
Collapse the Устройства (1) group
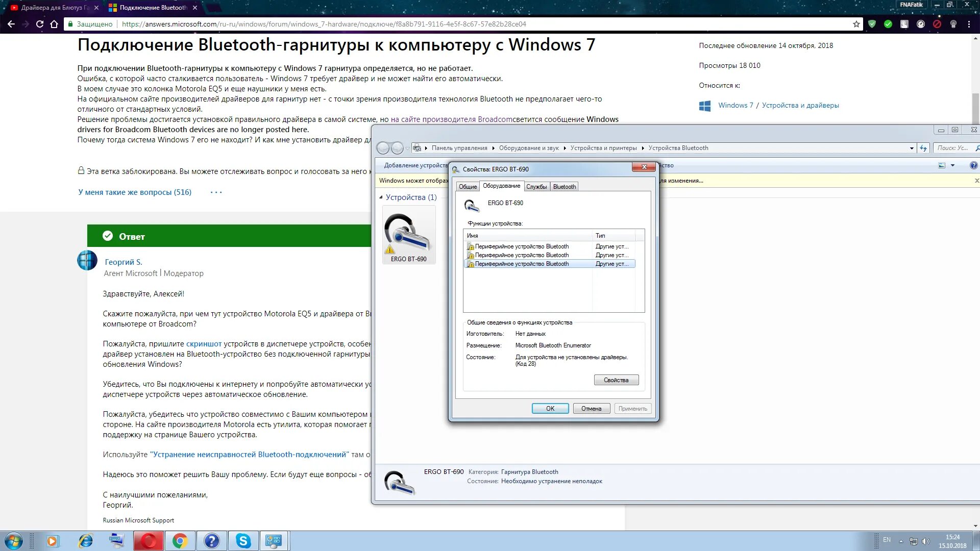pyautogui.click(x=381, y=197)
